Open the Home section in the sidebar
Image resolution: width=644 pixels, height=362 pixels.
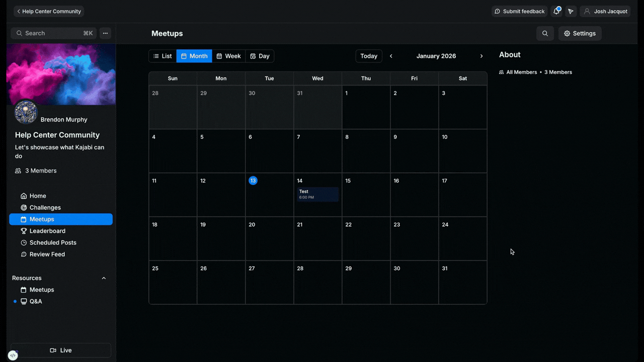(38, 196)
